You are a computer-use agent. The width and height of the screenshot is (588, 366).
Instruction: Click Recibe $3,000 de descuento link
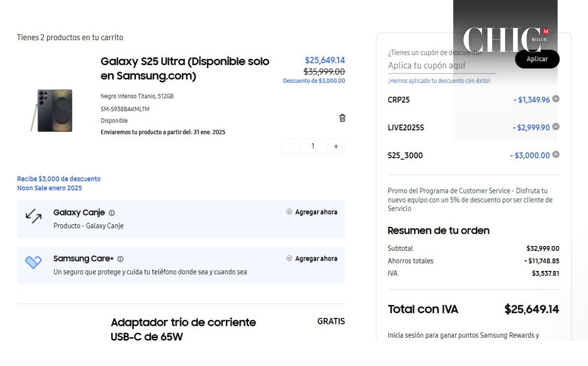pos(59,179)
